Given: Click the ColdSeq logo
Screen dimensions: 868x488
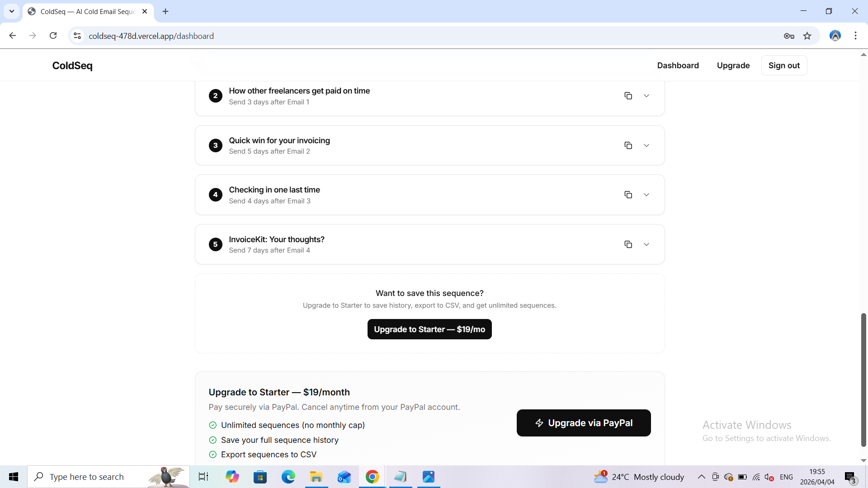Looking at the screenshot, I should [x=72, y=66].
